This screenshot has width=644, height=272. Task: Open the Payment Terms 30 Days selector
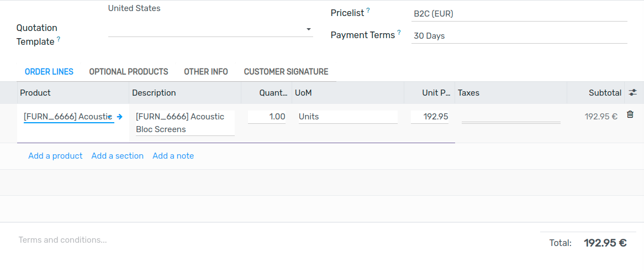519,36
